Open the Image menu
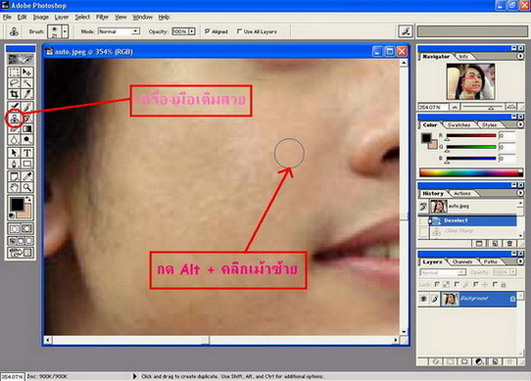The width and height of the screenshot is (531, 381). click(41, 17)
